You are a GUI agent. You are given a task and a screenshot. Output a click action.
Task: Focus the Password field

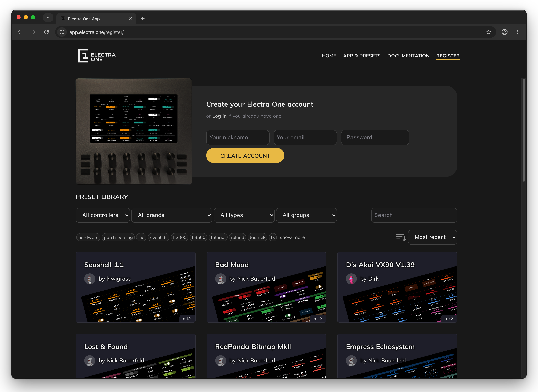pos(375,137)
